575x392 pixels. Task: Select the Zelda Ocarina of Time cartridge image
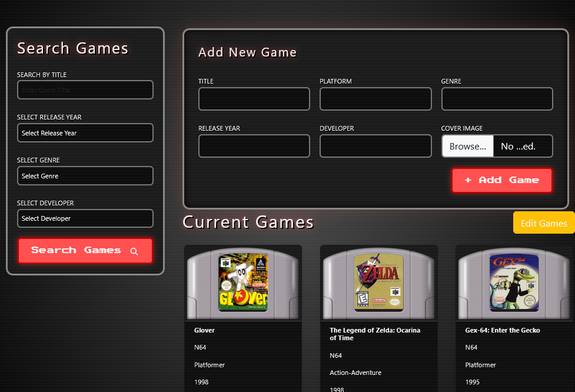point(379,283)
